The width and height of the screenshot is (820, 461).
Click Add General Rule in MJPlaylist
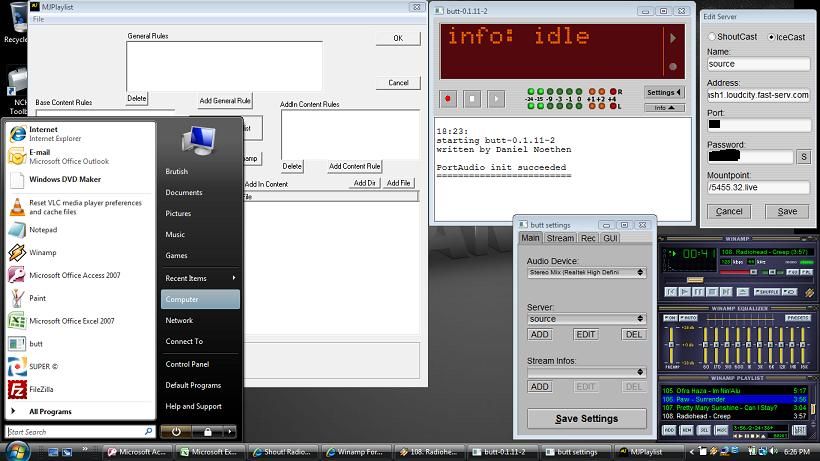click(x=225, y=100)
